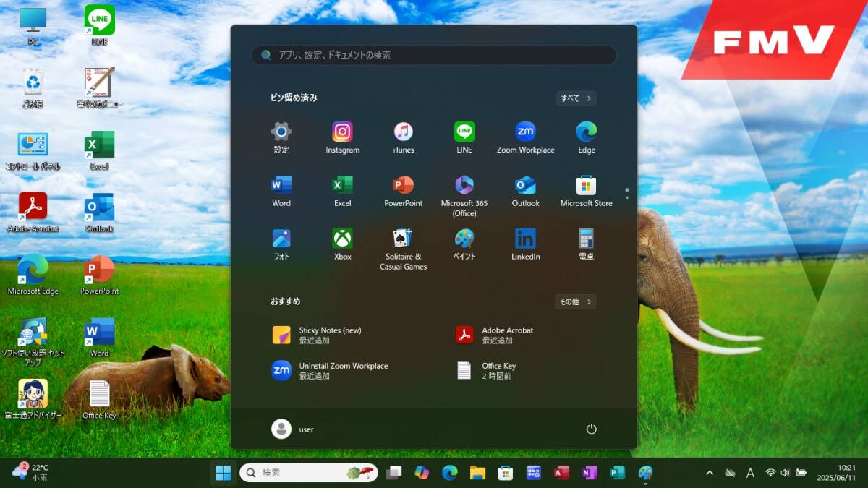This screenshot has height=488, width=868.
Task: Open ペイント (Paint) from pinned apps
Action: pyautogui.click(x=464, y=244)
